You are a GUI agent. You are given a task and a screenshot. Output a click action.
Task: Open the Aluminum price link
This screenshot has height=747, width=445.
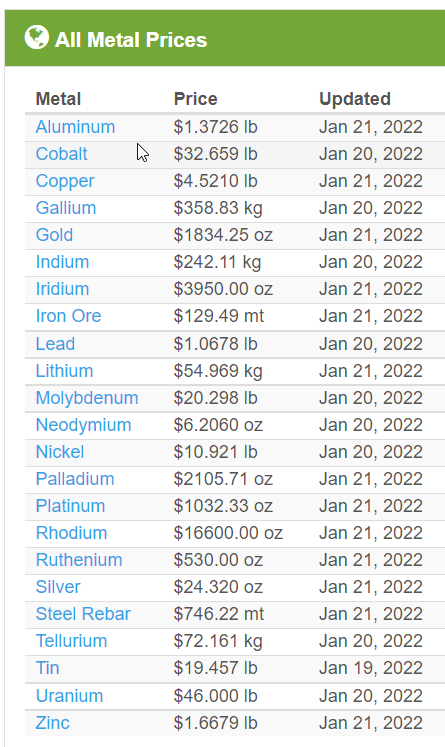[x=75, y=127]
